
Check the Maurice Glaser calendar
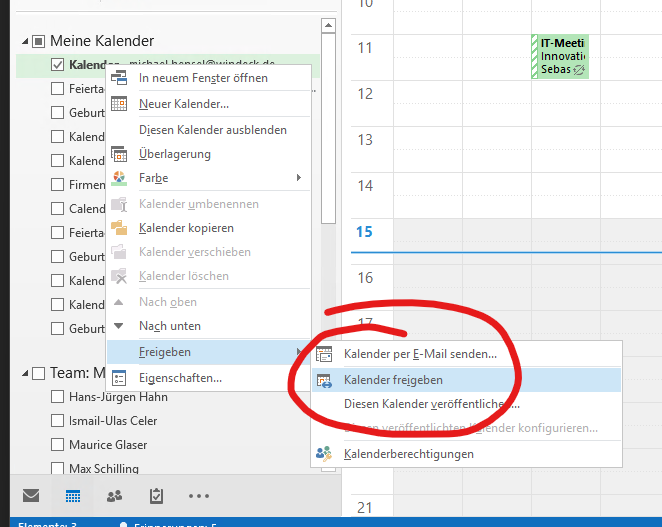[x=58, y=444]
